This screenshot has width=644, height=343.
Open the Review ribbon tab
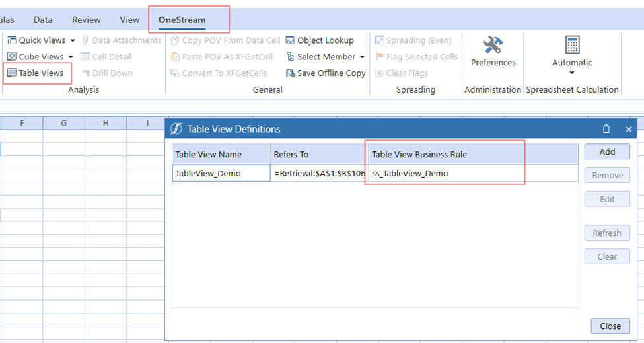(x=87, y=20)
